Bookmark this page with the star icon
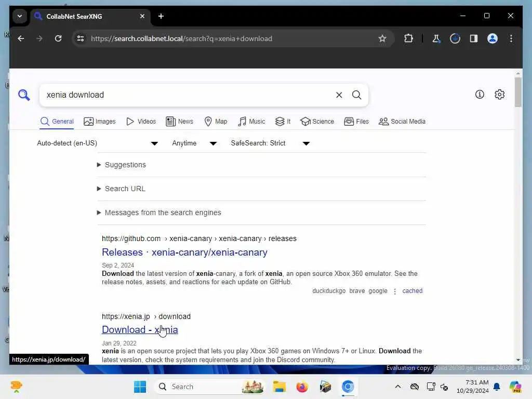The height and width of the screenshot is (399, 532). pos(382,38)
